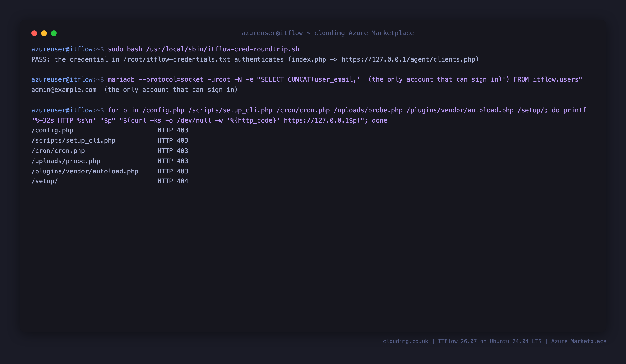Click 'HTTP 404' next to /setup/
626x364 pixels.
pos(173,181)
